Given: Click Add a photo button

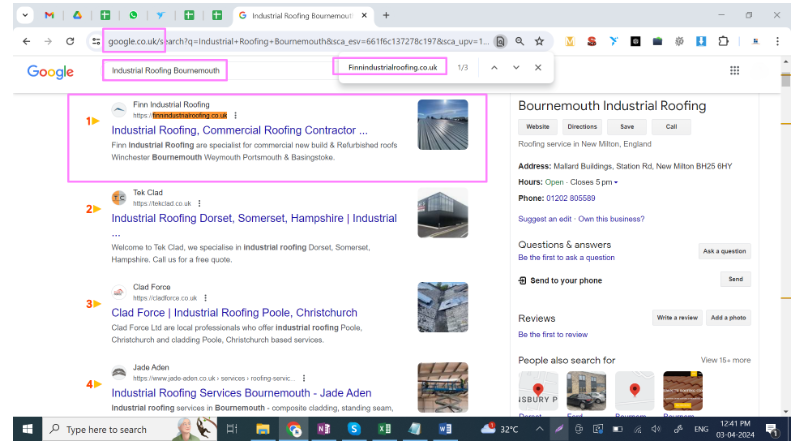Looking at the screenshot, I should (728, 318).
